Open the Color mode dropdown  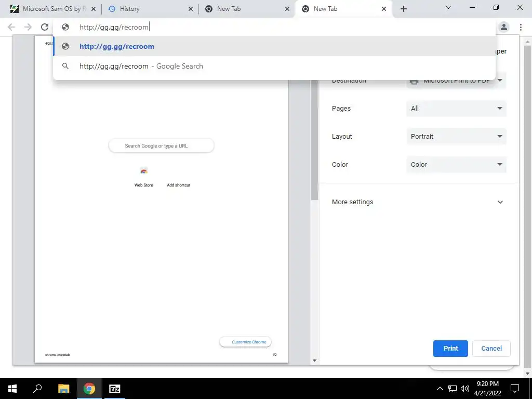[x=456, y=165]
